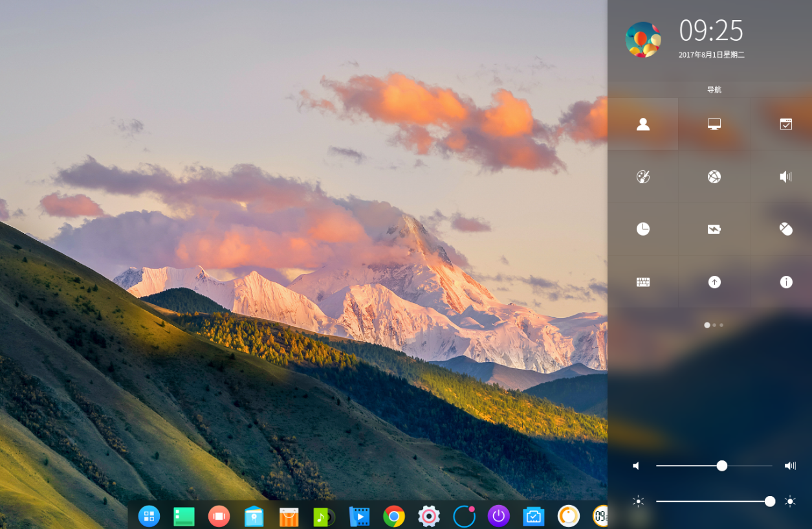Launch the green Music player dock icon
This screenshot has height=529, width=812.
click(x=324, y=517)
